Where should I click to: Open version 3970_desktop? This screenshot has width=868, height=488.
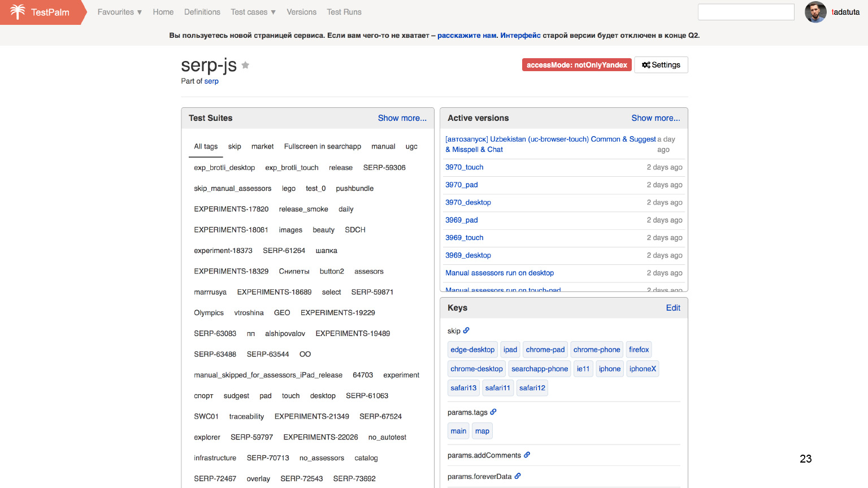pos(468,202)
